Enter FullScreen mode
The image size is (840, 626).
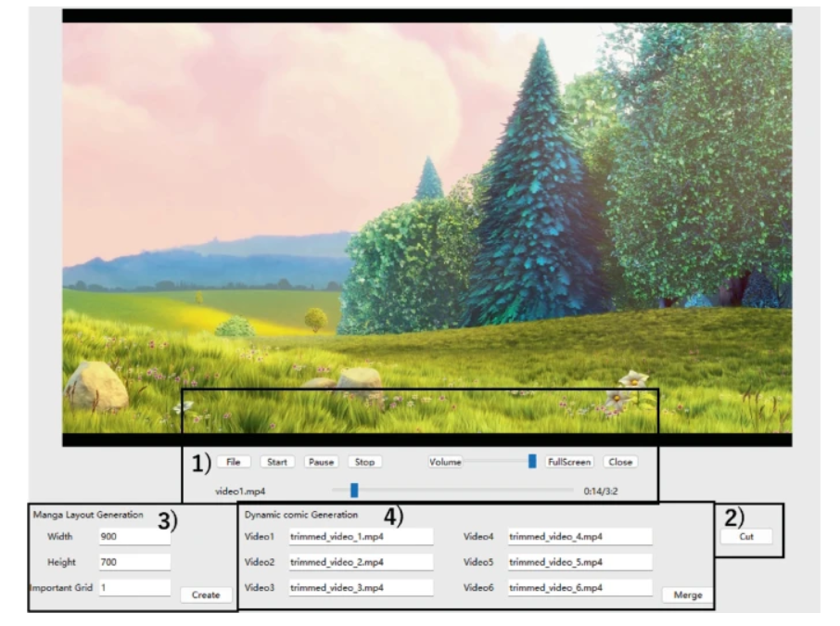pos(569,462)
